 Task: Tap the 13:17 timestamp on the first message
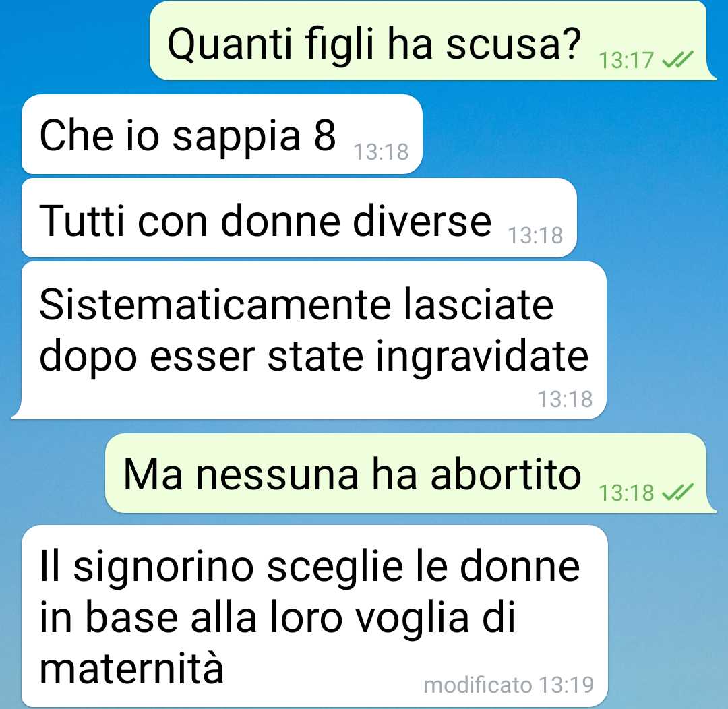pos(626,61)
